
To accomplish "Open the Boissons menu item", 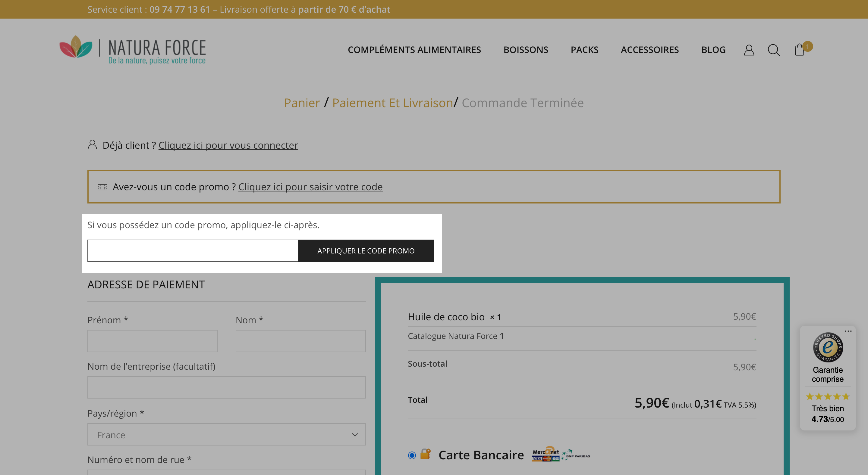I will 526,50.
